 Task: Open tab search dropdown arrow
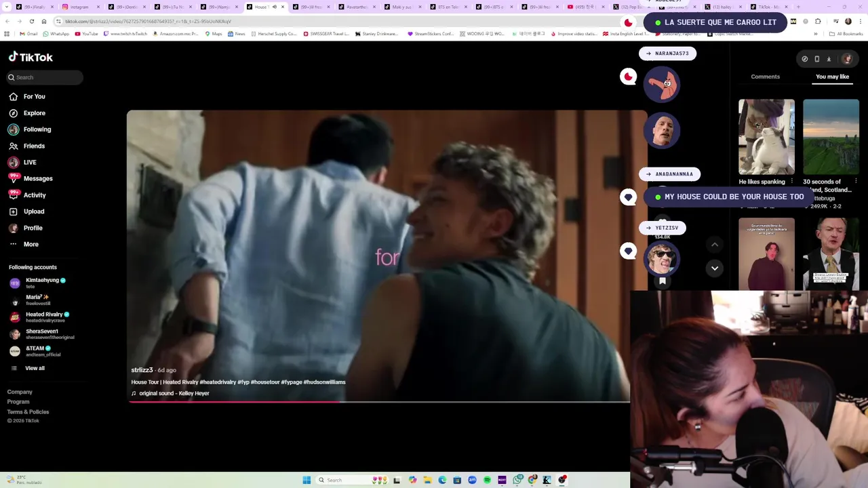coord(7,7)
